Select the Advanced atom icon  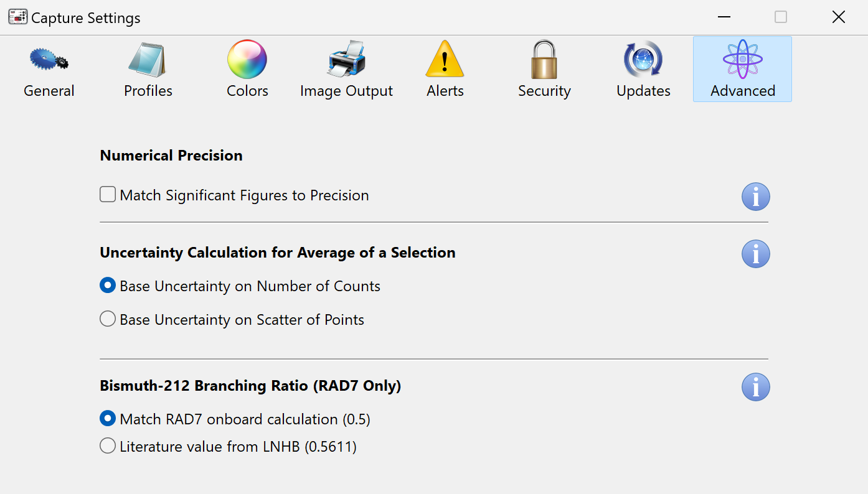742,60
